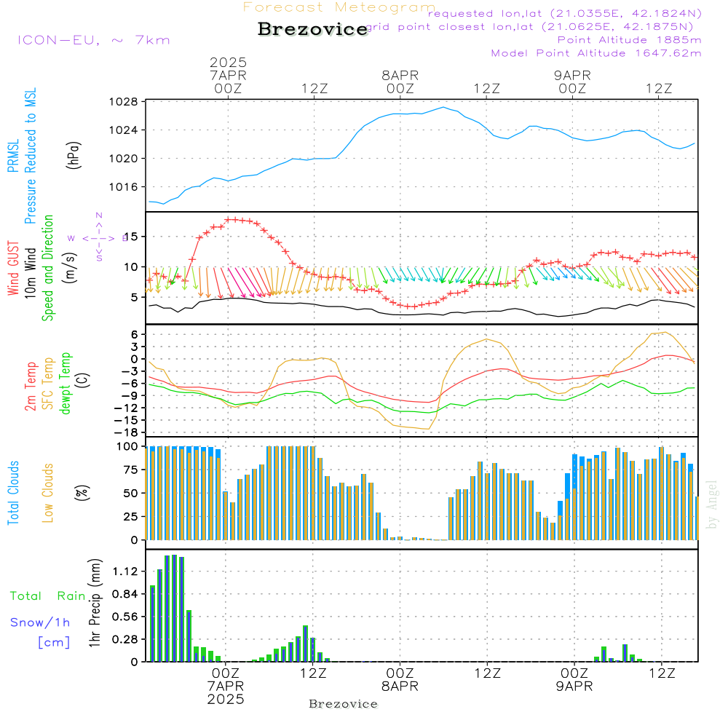This screenshot has width=728, height=728.
Task: Click the "(C)" temperature unit label
Action: click(82, 381)
